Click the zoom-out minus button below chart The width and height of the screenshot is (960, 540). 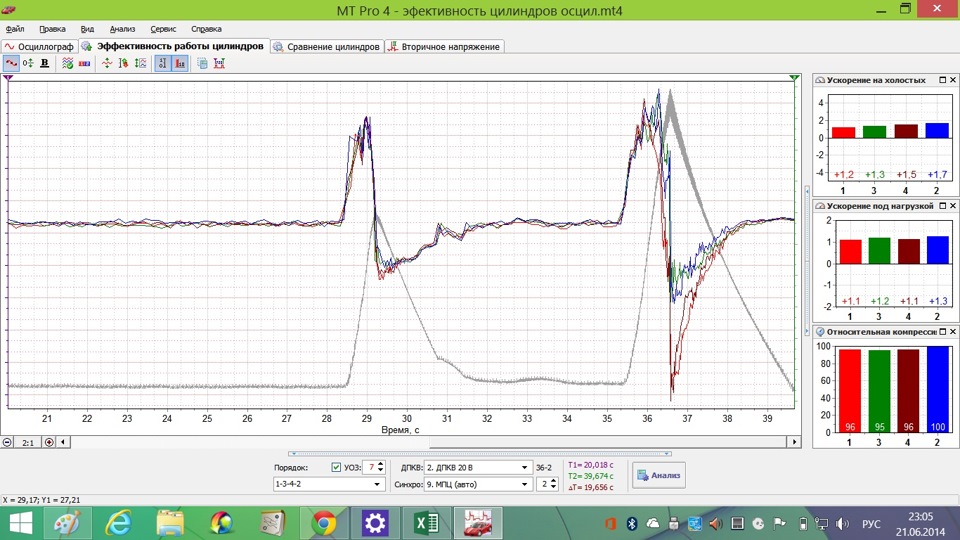click(x=7, y=442)
